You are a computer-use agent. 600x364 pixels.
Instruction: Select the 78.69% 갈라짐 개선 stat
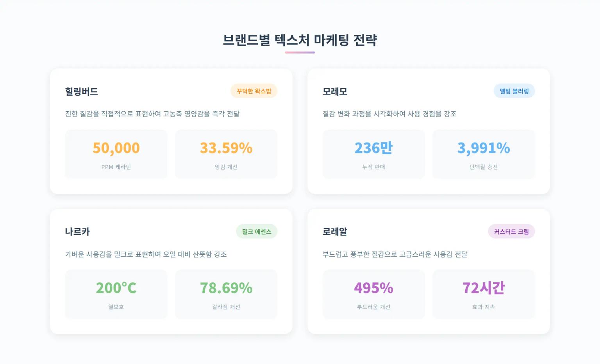pyautogui.click(x=226, y=294)
